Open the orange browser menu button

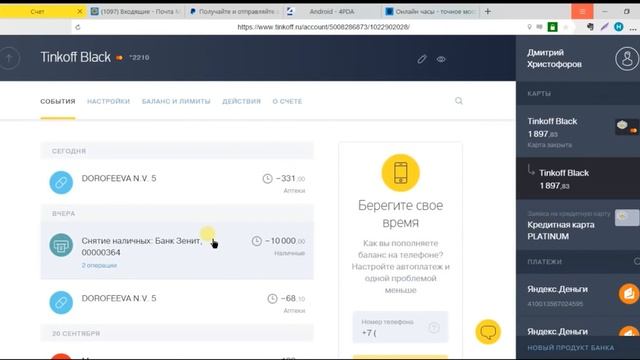click(x=582, y=11)
